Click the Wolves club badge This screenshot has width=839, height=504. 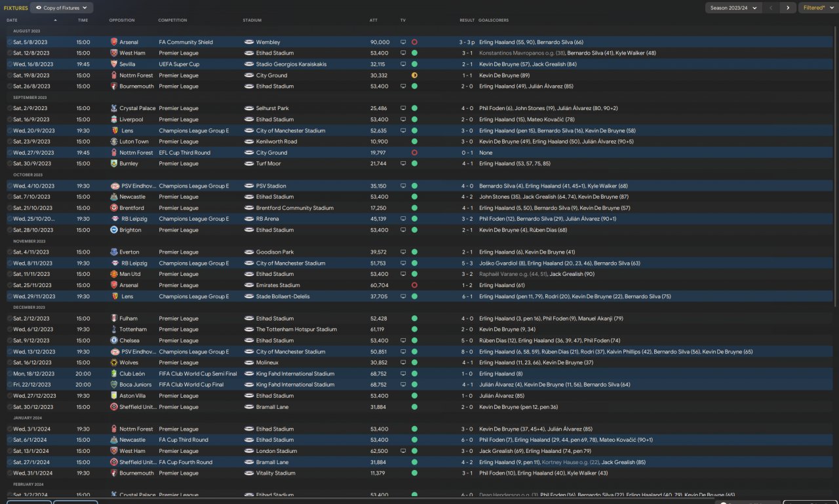pyautogui.click(x=115, y=362)
